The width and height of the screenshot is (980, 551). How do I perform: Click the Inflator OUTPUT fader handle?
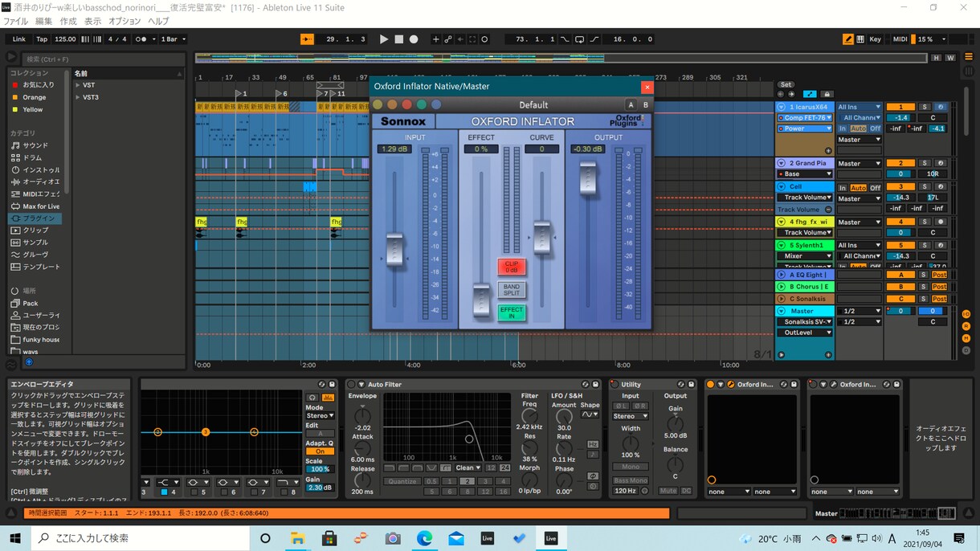point(588,177)
